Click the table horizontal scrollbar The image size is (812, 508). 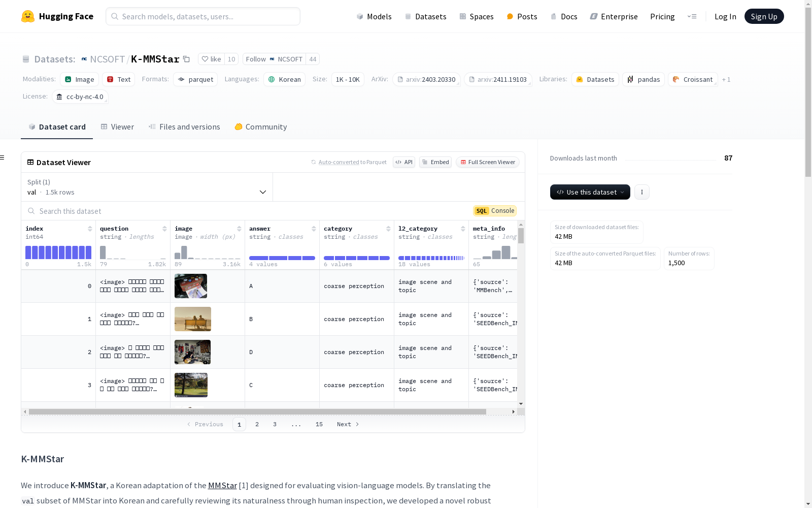tap(257, 411)
